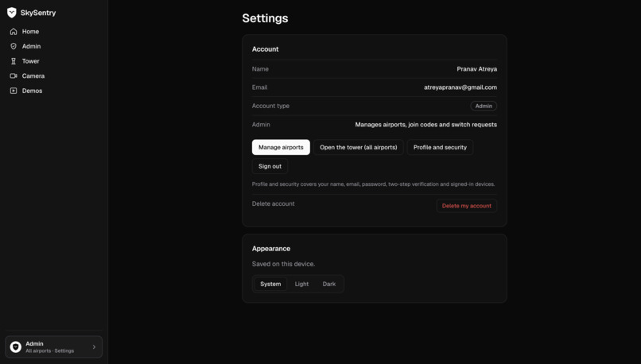Click the Account section heading
The width and height of the screenshot is (641, 364).
265,49
